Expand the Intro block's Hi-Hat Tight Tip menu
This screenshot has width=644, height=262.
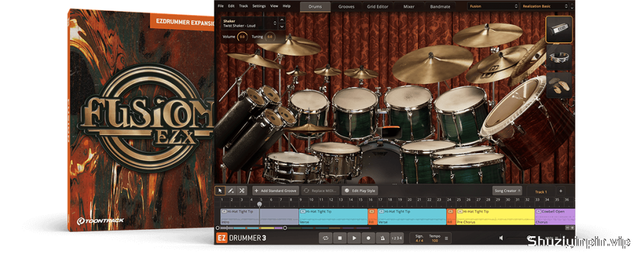224,212
